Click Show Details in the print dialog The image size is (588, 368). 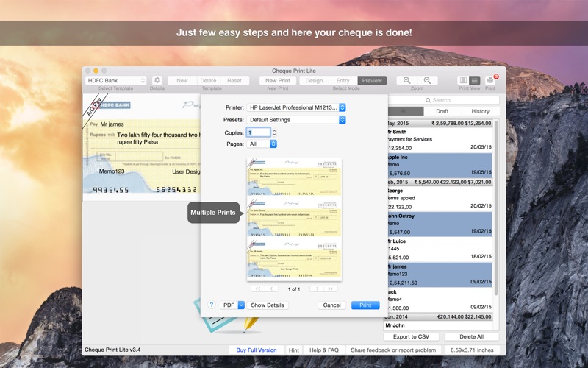click(268, 305)
